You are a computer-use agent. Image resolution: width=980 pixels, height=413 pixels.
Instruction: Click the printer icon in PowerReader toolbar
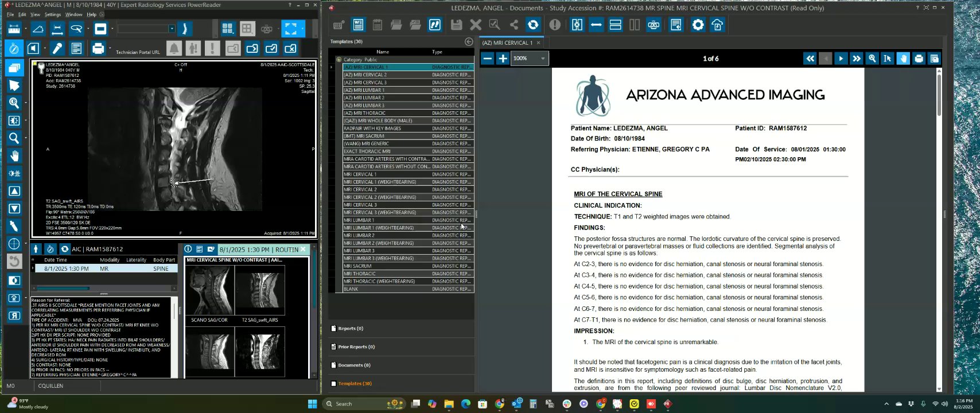coord(98,49)
